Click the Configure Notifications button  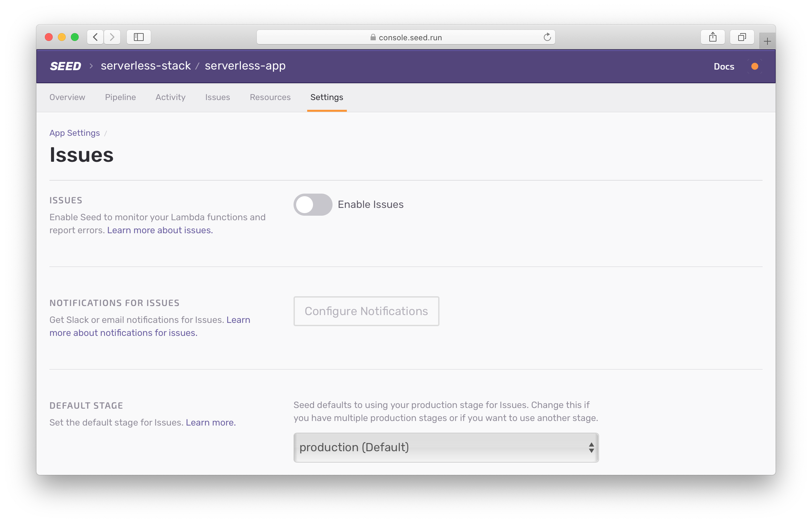366,311
